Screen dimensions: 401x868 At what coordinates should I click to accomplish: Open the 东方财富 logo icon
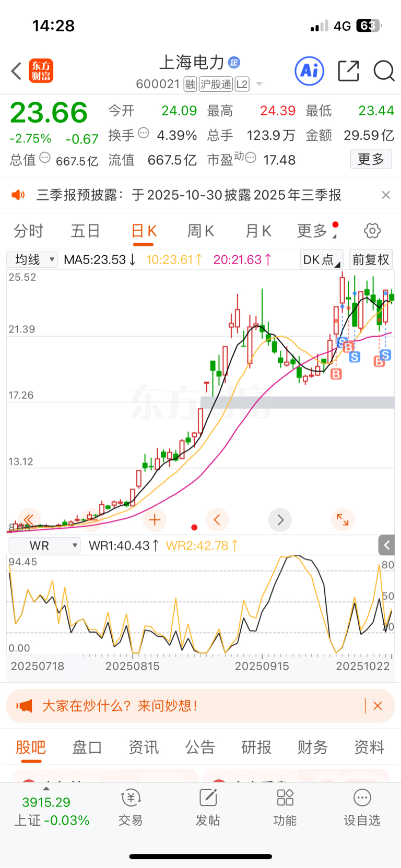pyautogui.click(x=41, y=71)
